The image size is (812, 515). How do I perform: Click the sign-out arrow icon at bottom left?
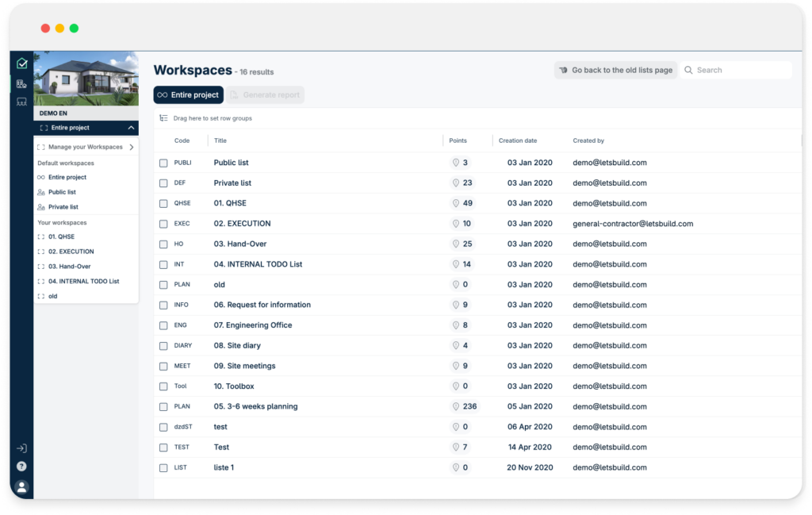click(x=21, y=447)
